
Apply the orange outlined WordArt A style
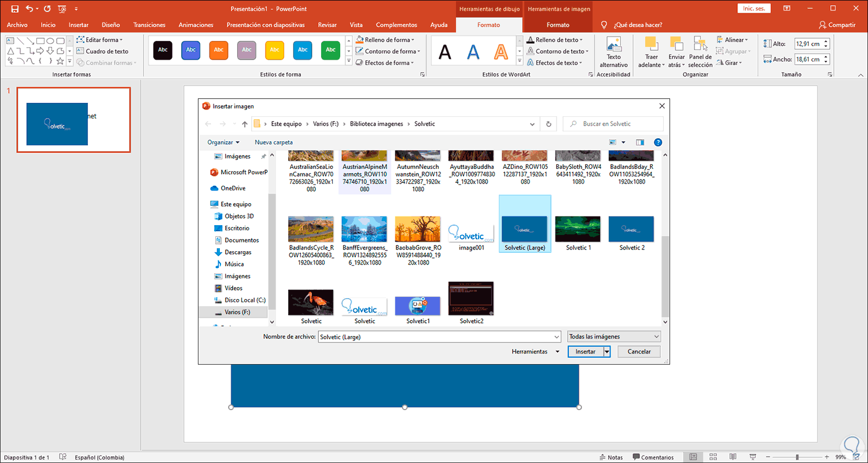pos(501,52)
